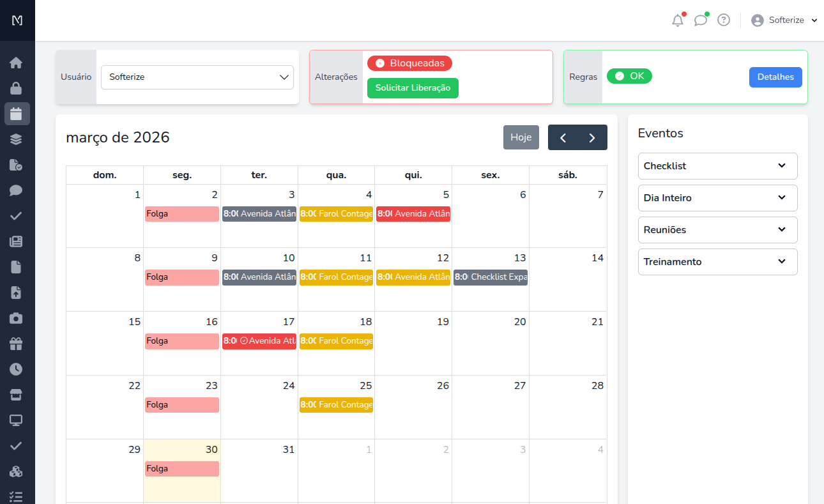Viewport: 824px width, 504px height.
Task: Open Detalhes in the Regras panel
Action: pyautogui.click(x=775, y=77)
